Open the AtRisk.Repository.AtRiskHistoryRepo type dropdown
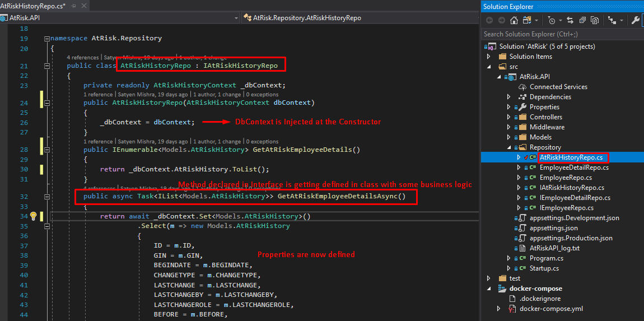Image resolution: width=644 pixels, height=321 pixels. pos(474,17)
